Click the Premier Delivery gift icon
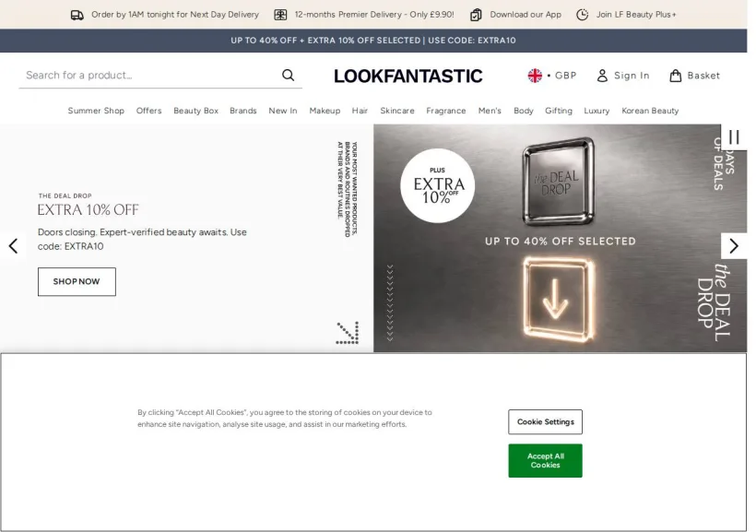756x532 pixels. [x=280, y=15]
